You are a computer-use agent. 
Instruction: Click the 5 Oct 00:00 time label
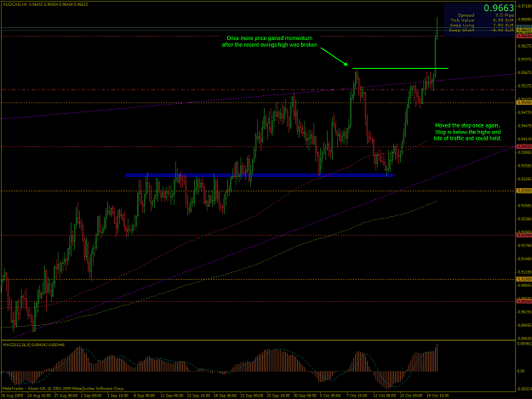[x=330, y=396]
